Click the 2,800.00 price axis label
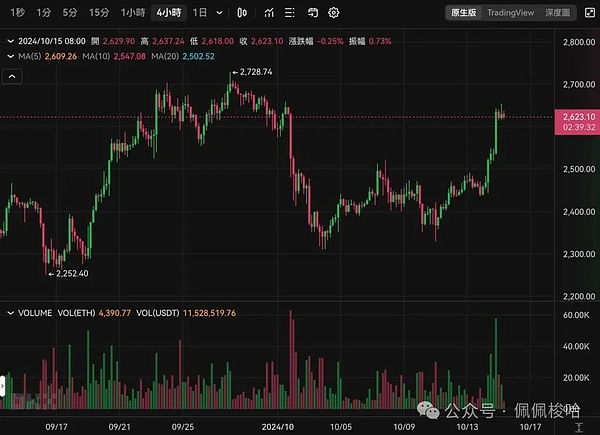The image size is (600, 435). pos(579,42)
